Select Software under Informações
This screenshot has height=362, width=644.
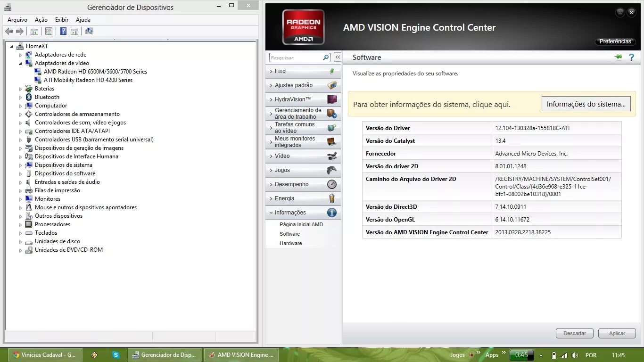coord(289,234)
